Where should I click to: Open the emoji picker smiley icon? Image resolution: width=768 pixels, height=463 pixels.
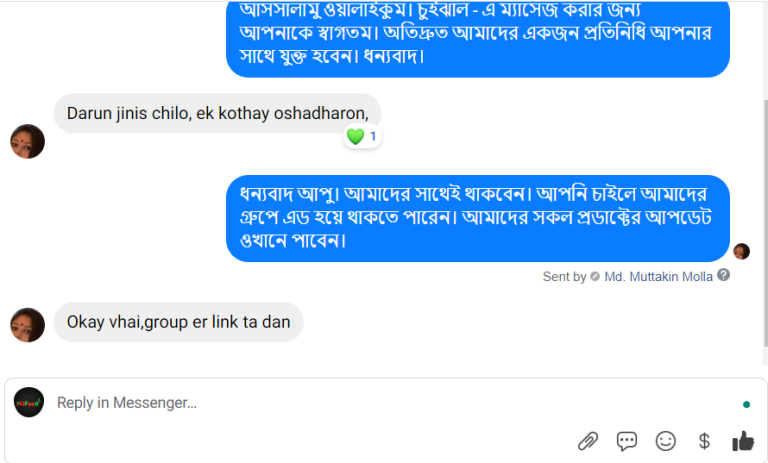665,440
